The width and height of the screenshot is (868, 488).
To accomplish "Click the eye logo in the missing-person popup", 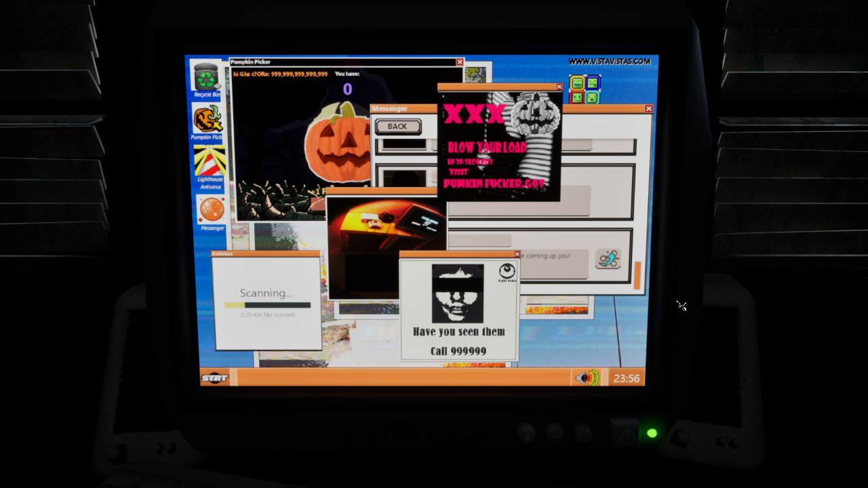I will coord(506,271).
